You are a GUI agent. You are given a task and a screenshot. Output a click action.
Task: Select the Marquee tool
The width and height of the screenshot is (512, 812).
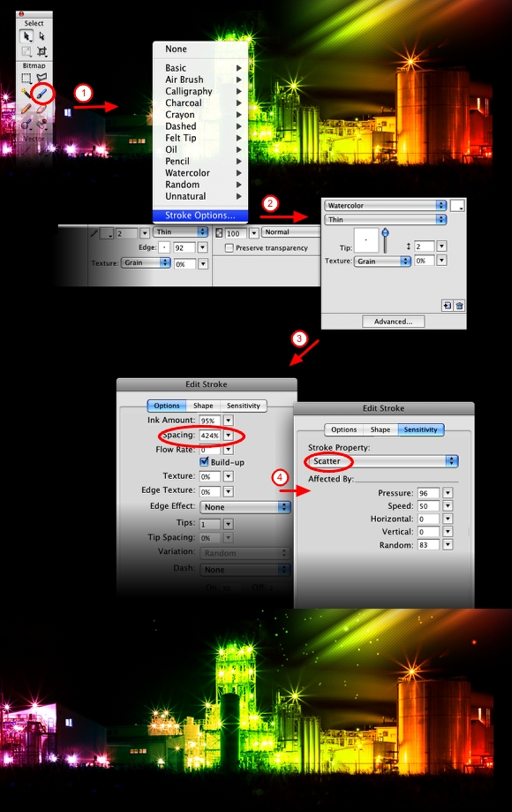26,79
